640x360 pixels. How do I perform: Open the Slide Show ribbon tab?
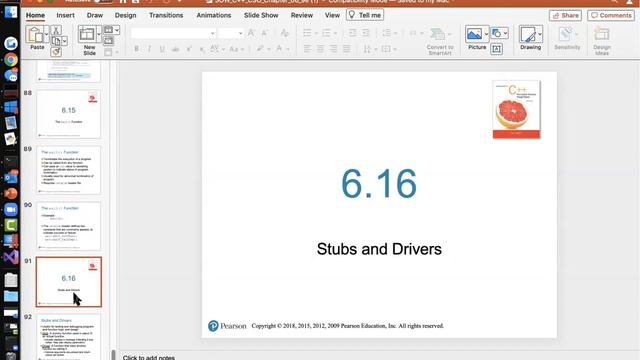pos(261,15)
